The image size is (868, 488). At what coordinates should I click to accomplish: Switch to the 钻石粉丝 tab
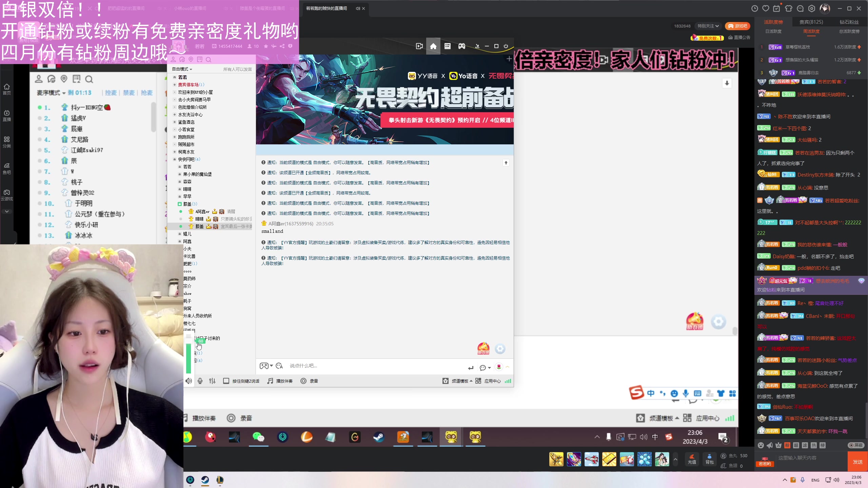click(x=849, y=22)
